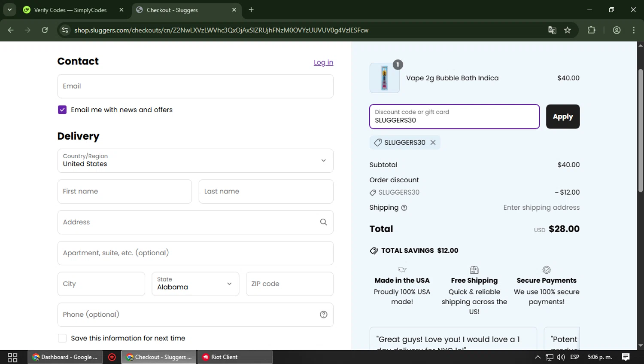Open the State dropdown showing Alabama

(195, 284)
